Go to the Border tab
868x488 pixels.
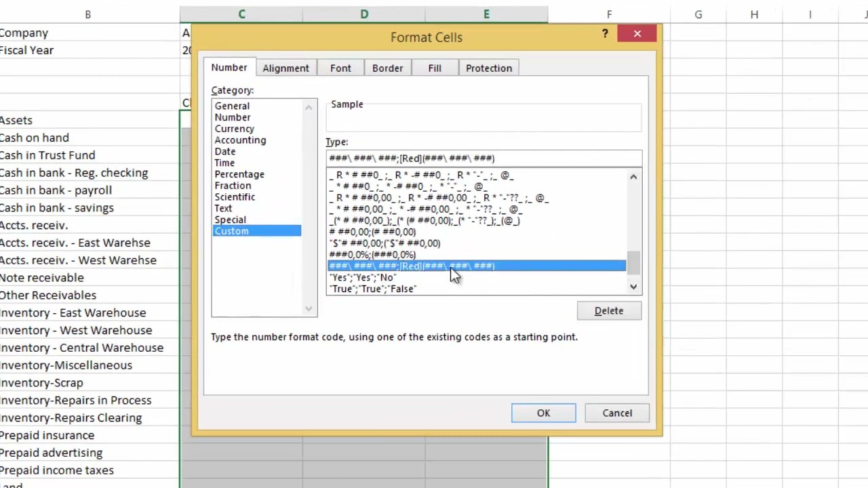click(x=387, y=68)
